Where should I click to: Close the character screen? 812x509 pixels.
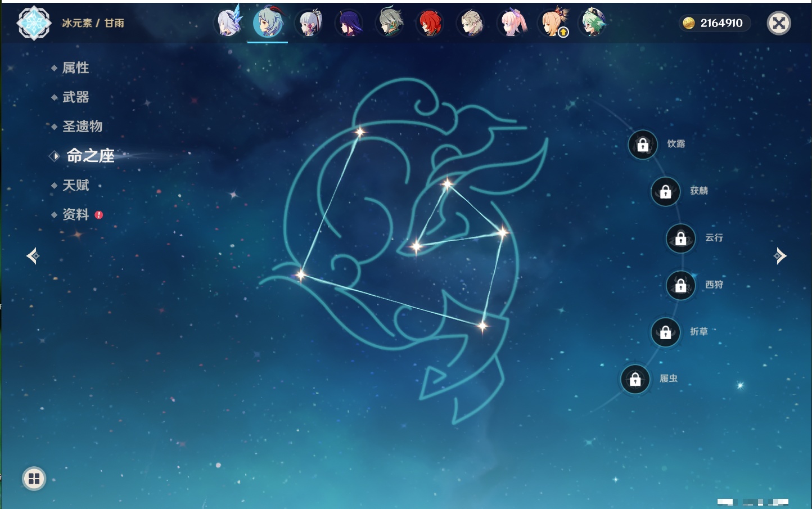[x=779, y=23]
